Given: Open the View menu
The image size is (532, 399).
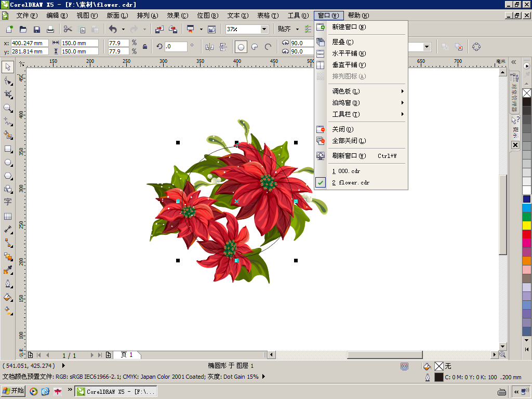Looking at the screenshot, I should pos(87,16).
